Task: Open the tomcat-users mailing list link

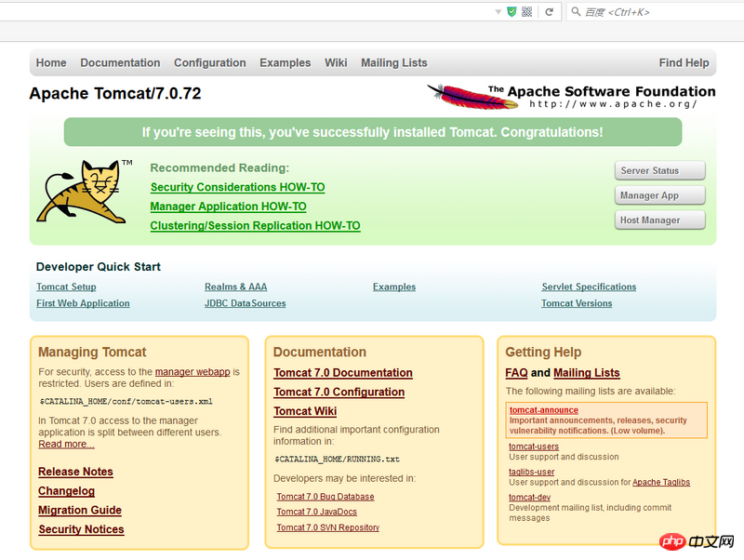Action: click(534, 447)
